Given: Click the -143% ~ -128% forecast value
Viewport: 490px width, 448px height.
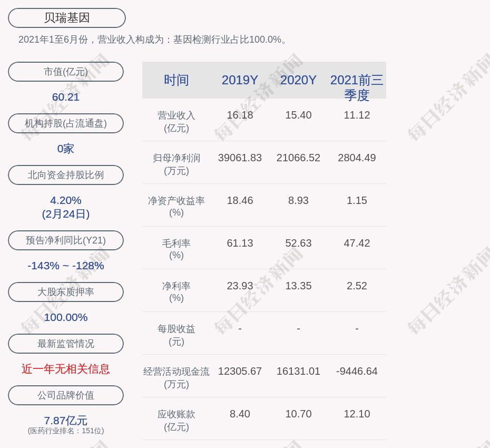Looking at the screenshot, I should click(66, 266).
